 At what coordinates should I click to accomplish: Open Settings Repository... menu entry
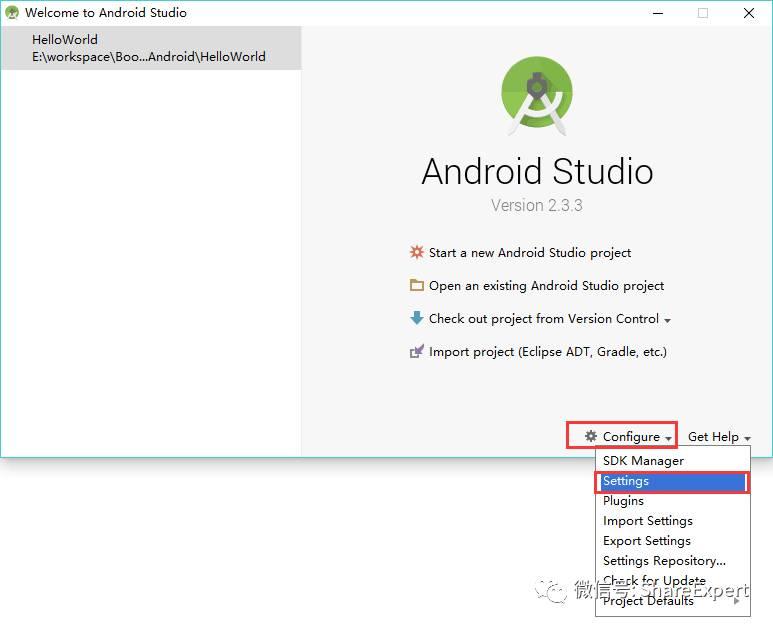(x=673, y=561)
